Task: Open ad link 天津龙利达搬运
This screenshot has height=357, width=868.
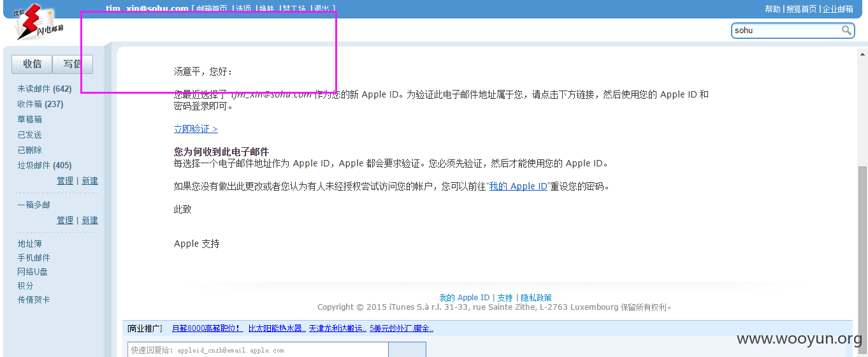Action: click(x=337, y=328)
